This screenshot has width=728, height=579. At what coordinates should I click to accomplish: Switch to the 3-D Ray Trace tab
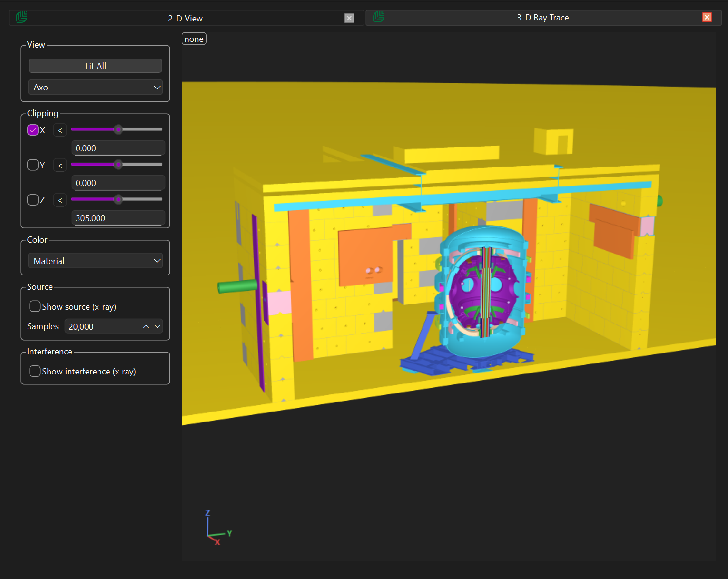543,18
